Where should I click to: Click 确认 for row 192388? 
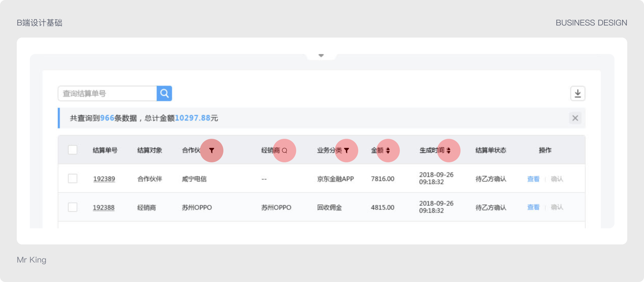point(557,208)
